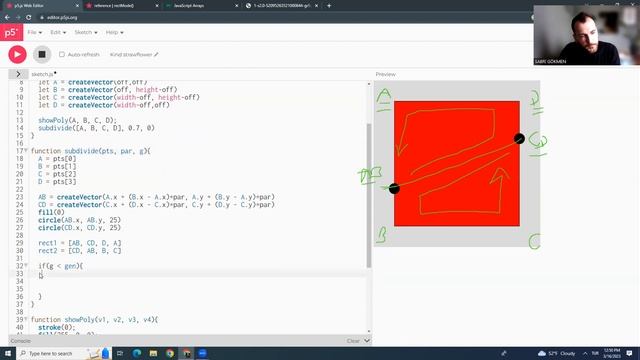Switch to the reference rectMode browser tab
Viewport: 640px width, 360px height.
tap(122, 6)
